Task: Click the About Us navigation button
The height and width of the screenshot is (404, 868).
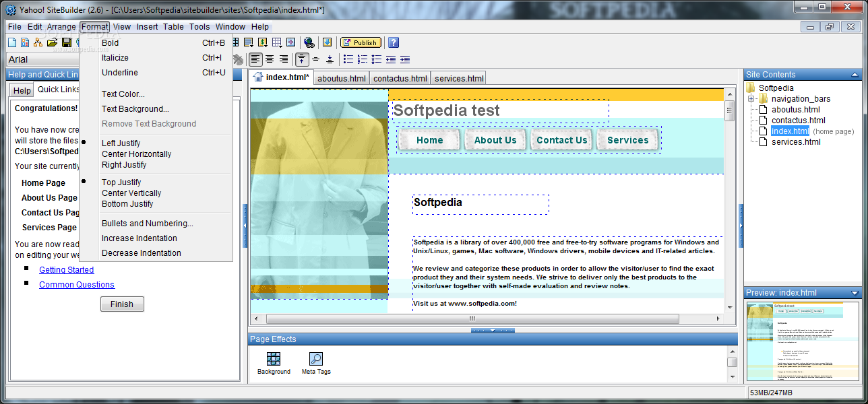Action: click(x=495, y=140)
